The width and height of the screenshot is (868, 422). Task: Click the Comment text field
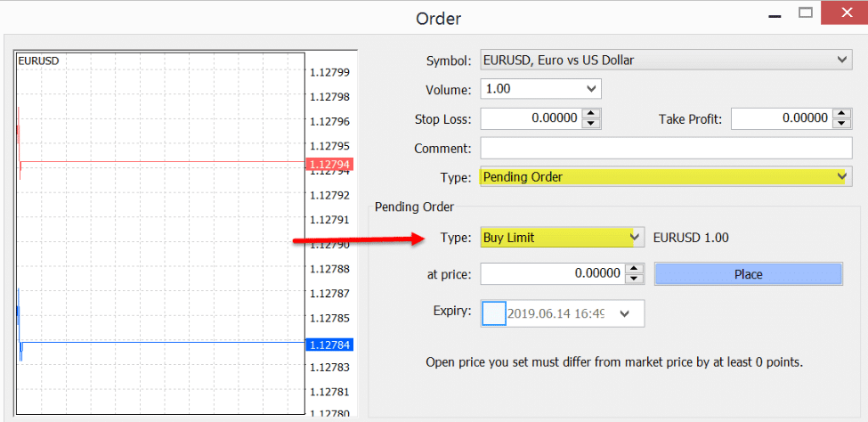[666, 149]
